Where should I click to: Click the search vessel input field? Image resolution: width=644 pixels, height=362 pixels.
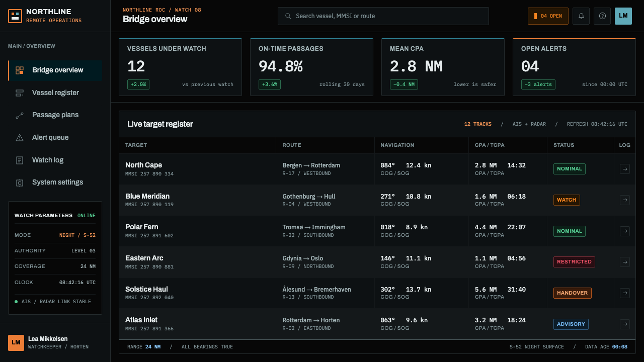tap(383, 16)
